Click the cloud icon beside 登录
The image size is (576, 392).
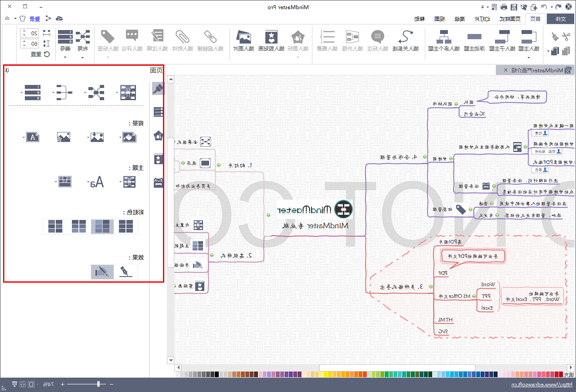tap(59, 18)
